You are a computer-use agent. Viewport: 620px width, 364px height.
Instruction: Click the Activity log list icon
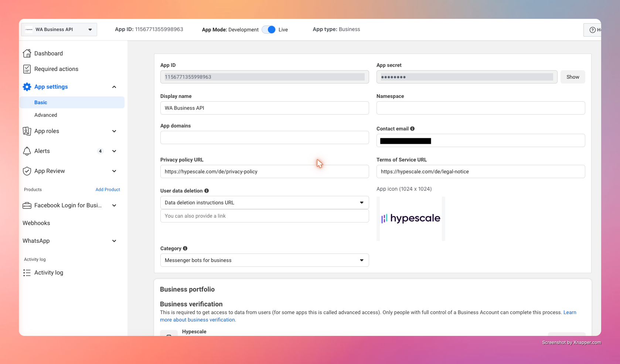27,273
